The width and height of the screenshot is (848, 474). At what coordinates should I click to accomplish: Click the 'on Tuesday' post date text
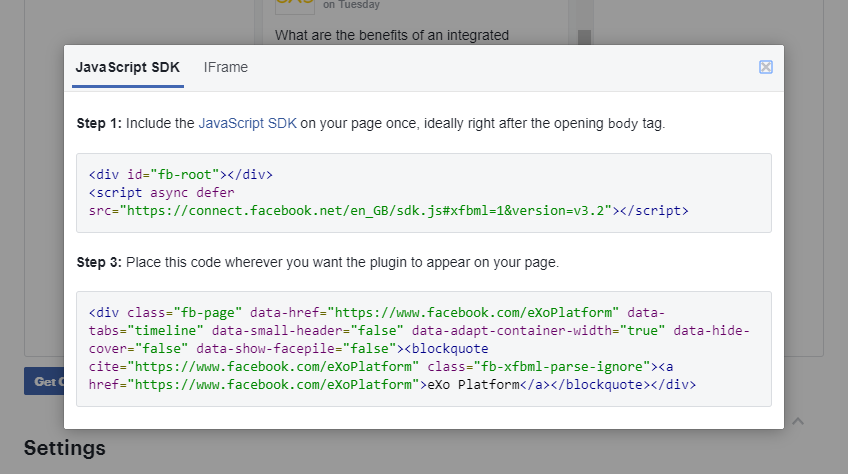tap(352, 5)
